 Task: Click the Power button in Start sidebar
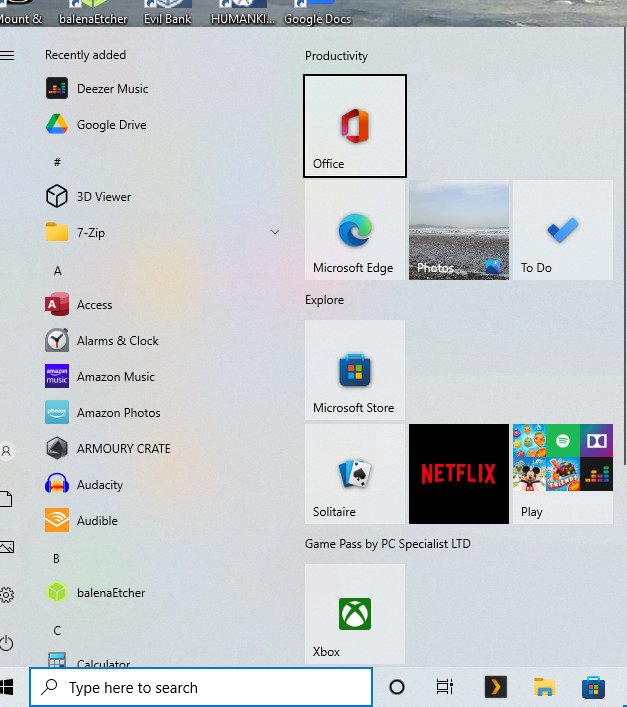coord(6,643)
